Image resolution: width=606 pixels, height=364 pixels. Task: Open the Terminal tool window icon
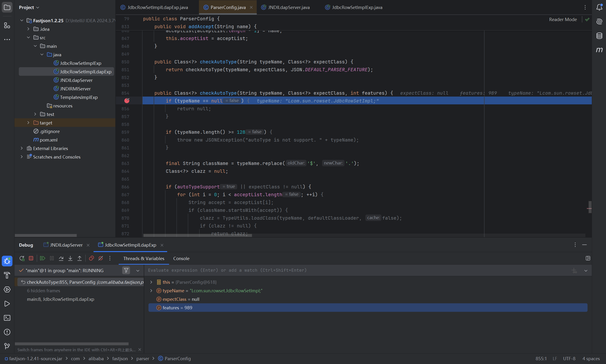(x=7, y=318)
